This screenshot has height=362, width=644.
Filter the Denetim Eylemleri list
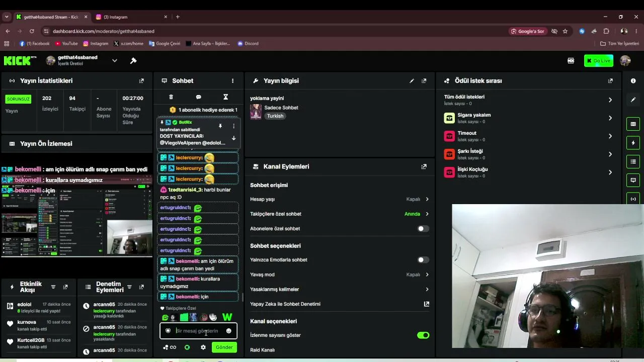(129, 287)
